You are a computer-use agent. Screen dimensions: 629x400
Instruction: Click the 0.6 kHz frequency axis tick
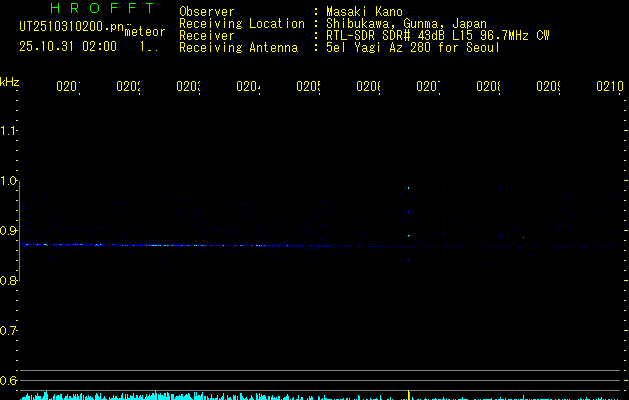[9, 381]
